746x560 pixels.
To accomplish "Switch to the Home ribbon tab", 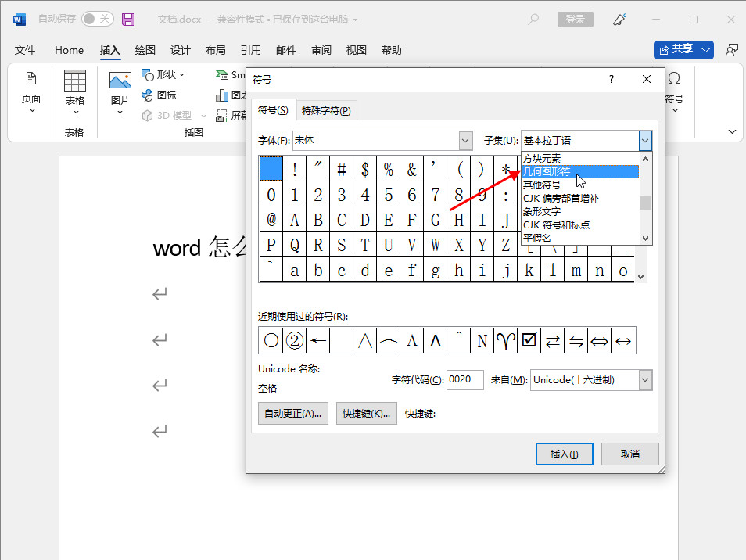I will (x=69, y=50).
